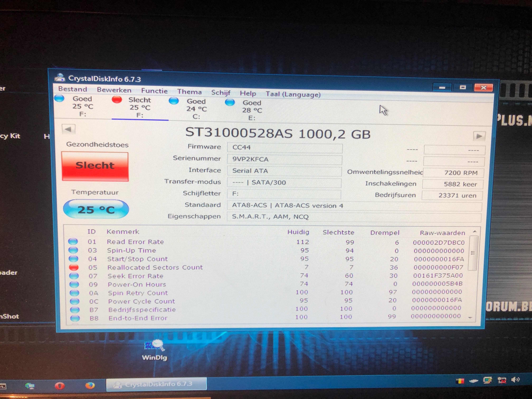Image resolution: width=532 pixels, height=399 pixels.
Task: Select the Power-On Hours row
Action: 266,284
